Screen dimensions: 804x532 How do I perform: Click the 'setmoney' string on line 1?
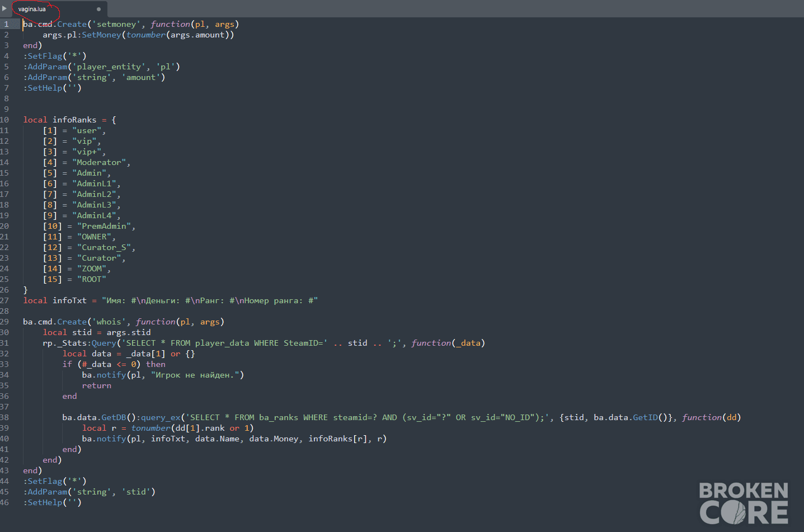pos(116,24)
